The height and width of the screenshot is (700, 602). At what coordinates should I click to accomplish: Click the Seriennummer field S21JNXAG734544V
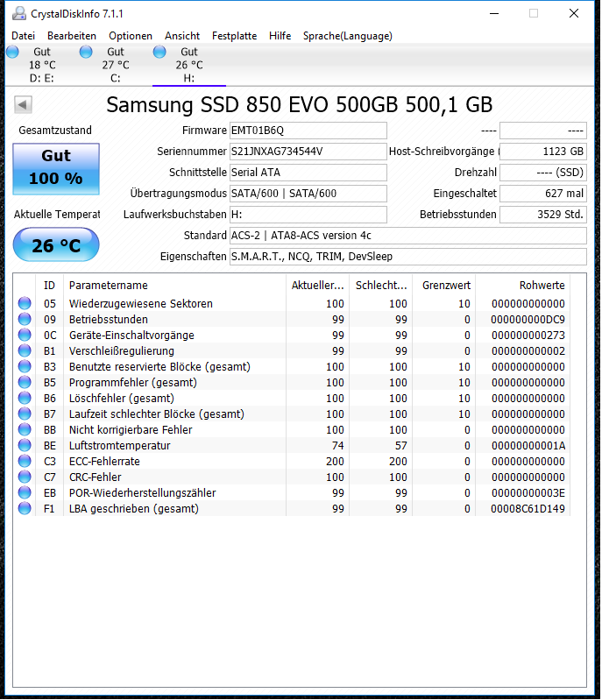tap(308, 152)
